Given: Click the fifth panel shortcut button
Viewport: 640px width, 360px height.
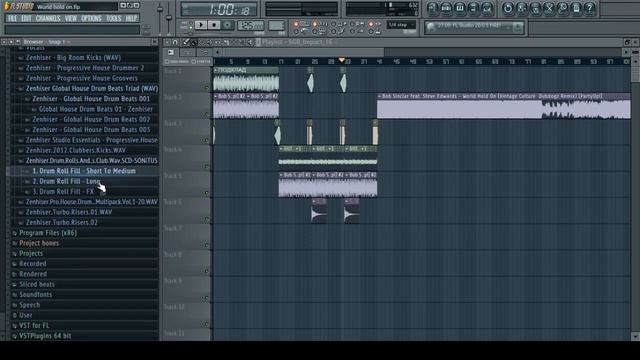Looking at the screenshot, I should pyautogui.click(x=487, y=8).
